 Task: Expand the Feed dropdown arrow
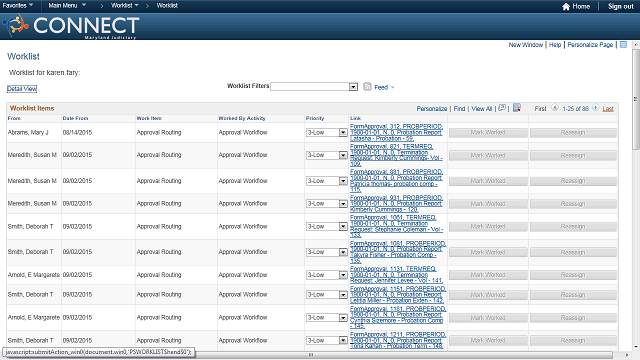(x=393, y=87)
